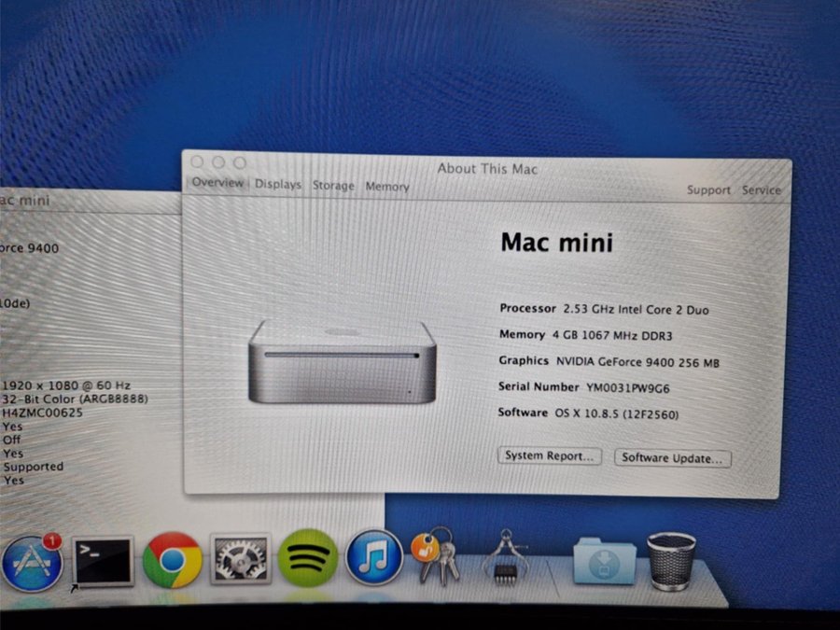Launch Spotify from the dock
840x630 pixels.
[x=307, y=558]
